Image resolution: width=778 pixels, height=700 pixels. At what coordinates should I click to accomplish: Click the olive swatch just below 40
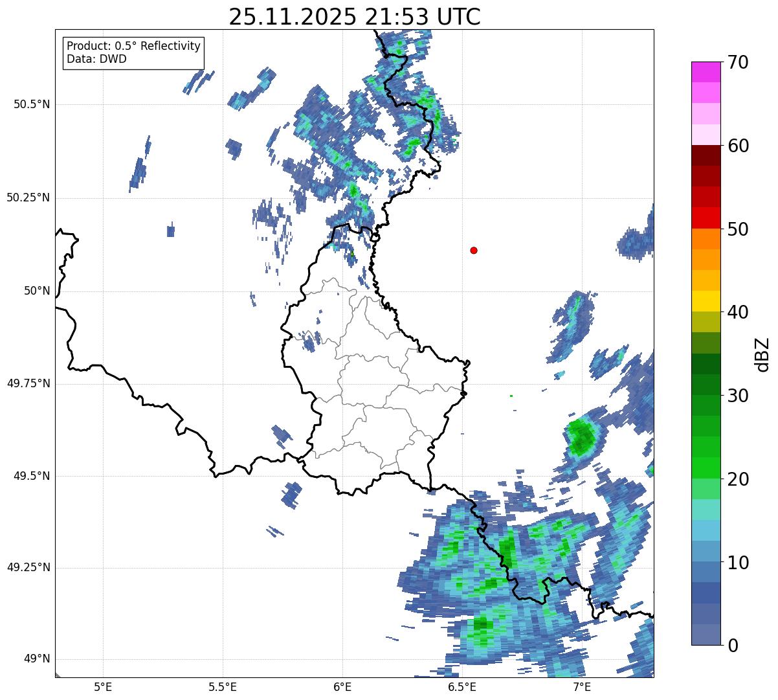706,322
